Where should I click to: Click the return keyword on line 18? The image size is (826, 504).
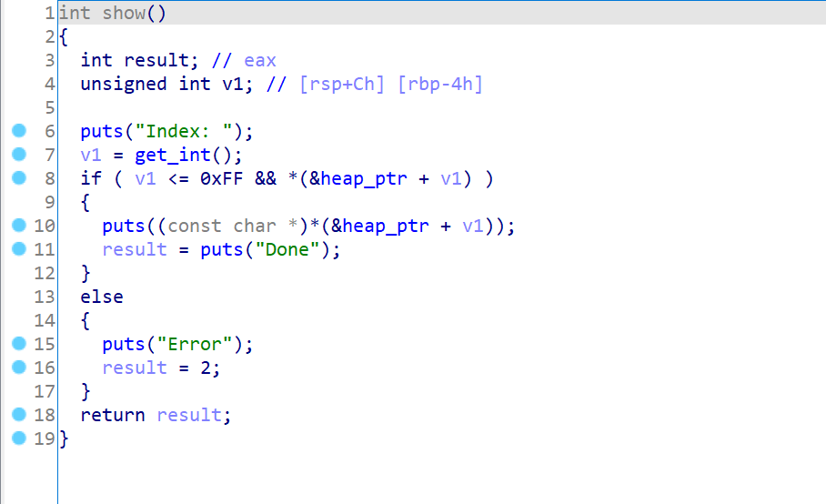click(x=113, y=415)
